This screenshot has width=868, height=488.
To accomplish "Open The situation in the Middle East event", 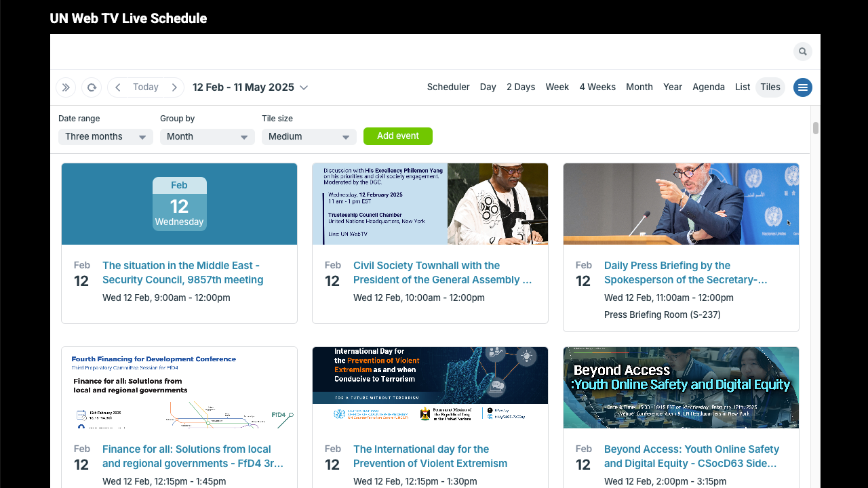I will [x=183, y=272].
